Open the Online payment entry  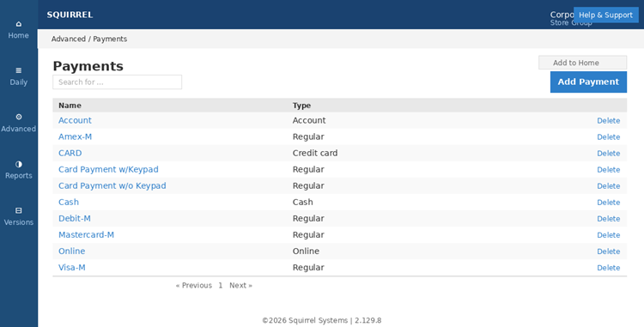pos(72,251)
